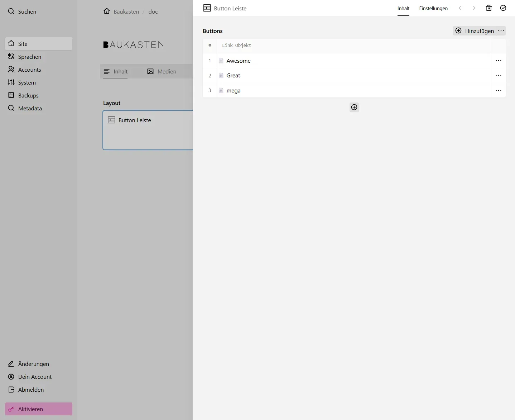Open options menu for the Awesome row
Viewport: 515px width, 420px height.
pos(499,61)
